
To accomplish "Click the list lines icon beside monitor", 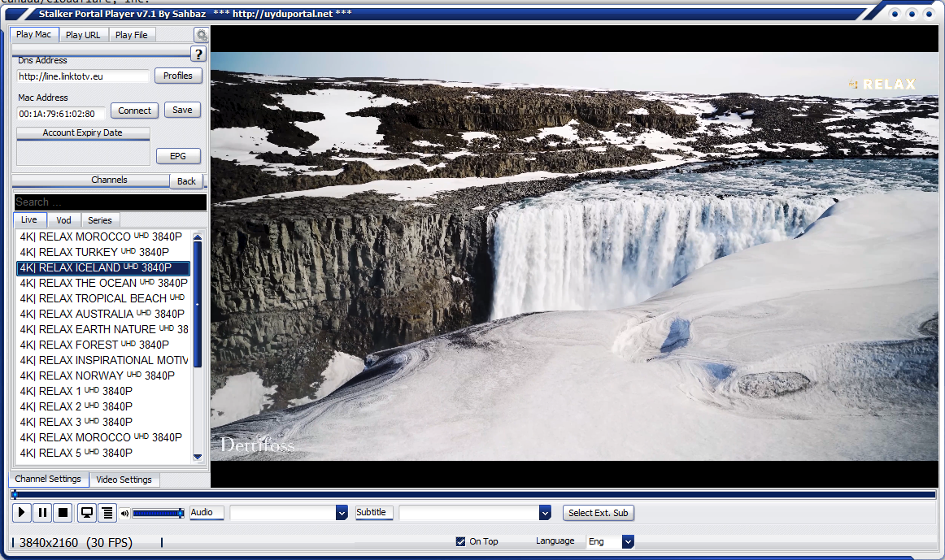I will pyautogui.click(x=107, y=513).
